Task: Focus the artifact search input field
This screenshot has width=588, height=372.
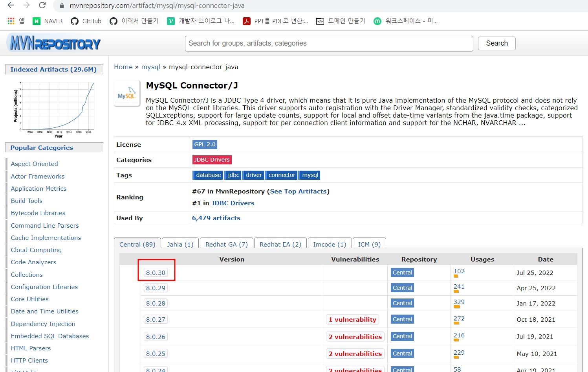Action: click(329, 43)
